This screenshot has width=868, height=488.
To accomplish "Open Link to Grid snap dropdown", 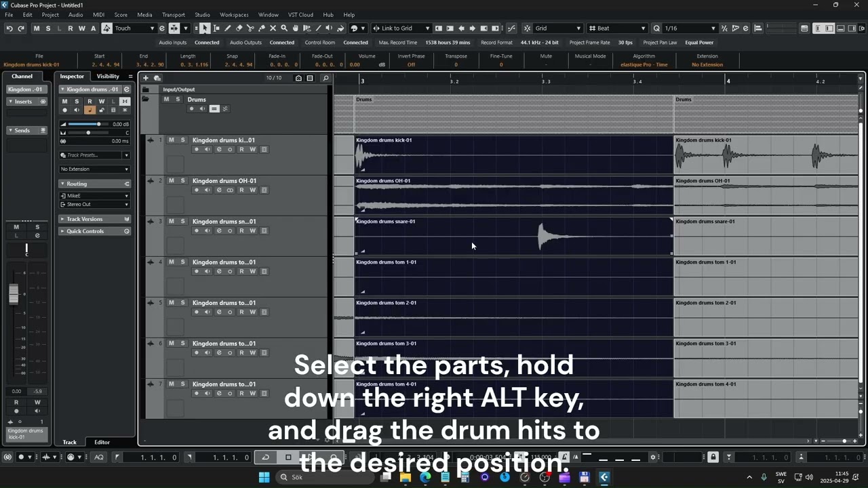I will coord(406,28).
